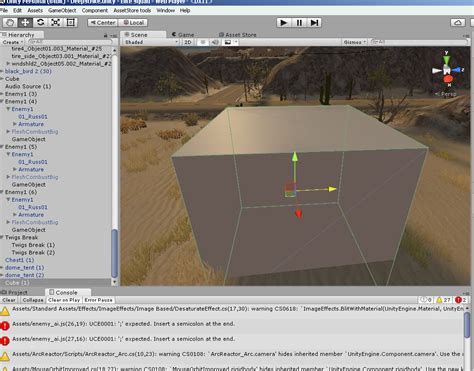Open scene effects dropdown arrow

click(236, 42)
